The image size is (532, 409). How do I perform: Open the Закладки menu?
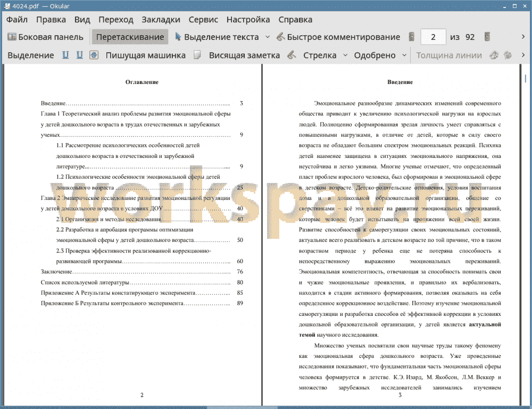point(161,20)
